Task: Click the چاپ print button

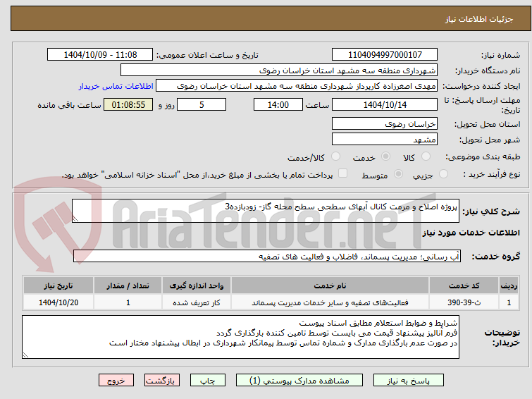Action: [208, 381]
